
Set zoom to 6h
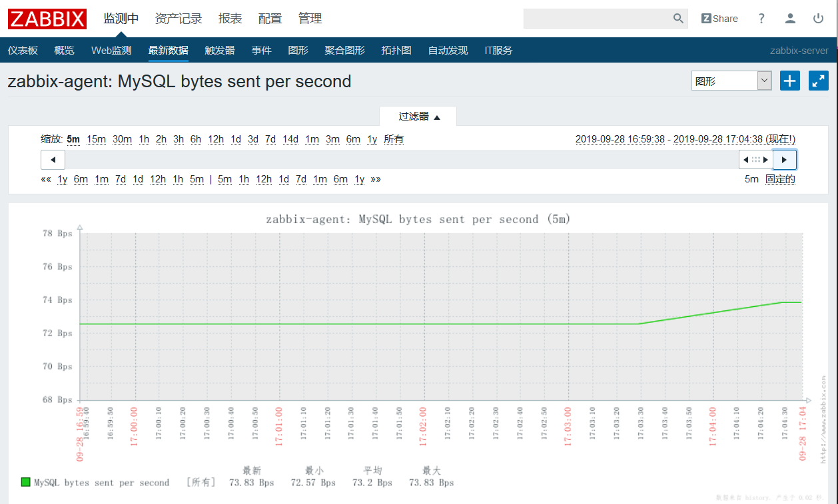click(196, 139)
